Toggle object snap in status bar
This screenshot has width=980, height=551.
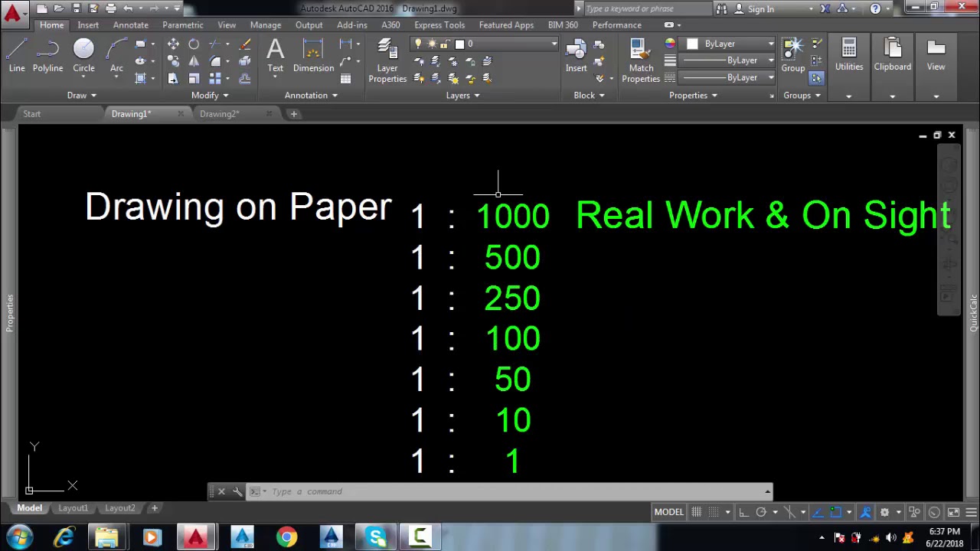tap(835, 512)
